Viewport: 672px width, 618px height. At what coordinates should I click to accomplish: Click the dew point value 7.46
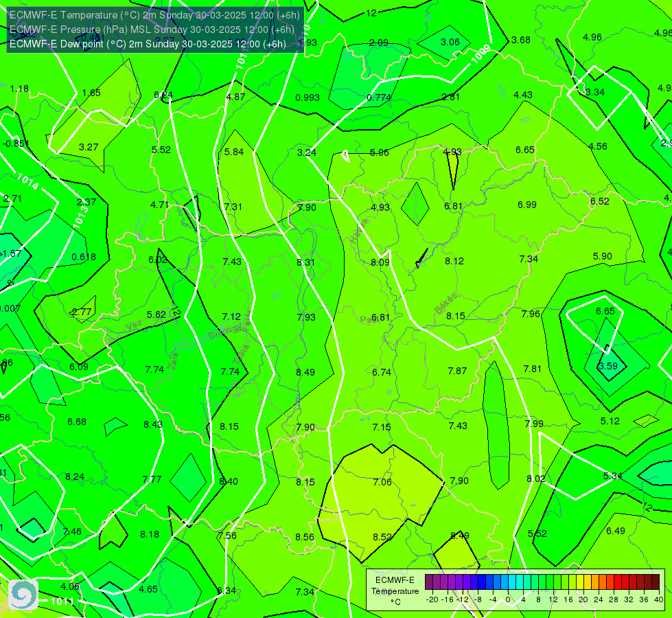(72, 531)
